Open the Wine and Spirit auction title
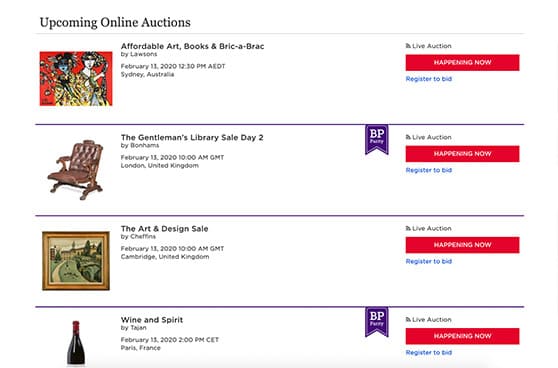This screenshot has width=558, height=368. coord(152,320)
